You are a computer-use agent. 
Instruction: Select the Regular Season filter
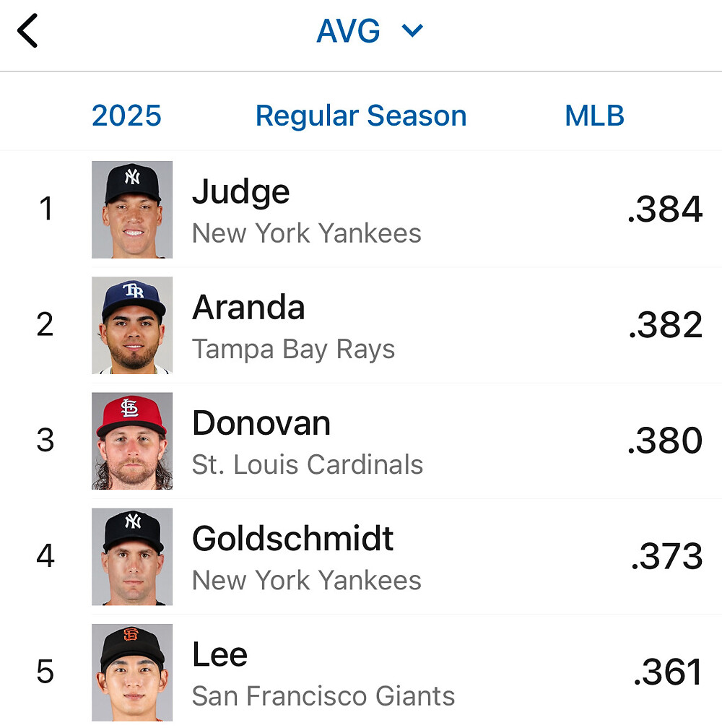(361, 116)
